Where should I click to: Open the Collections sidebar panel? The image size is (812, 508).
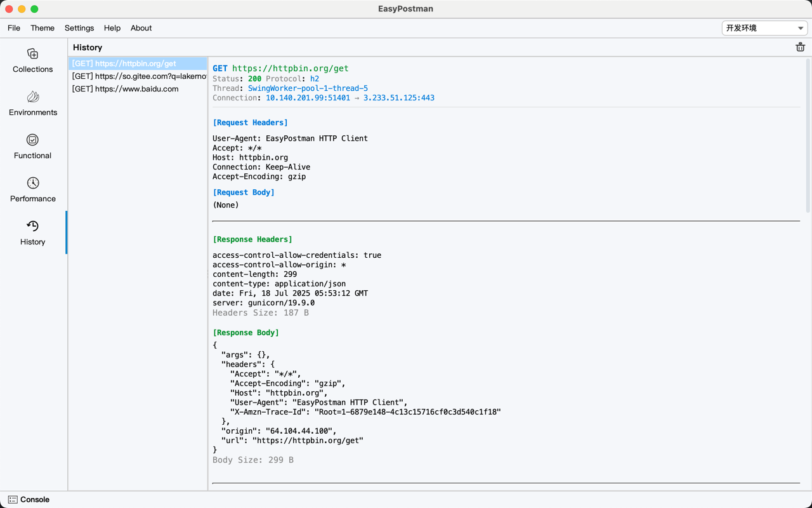coord(32,60)
